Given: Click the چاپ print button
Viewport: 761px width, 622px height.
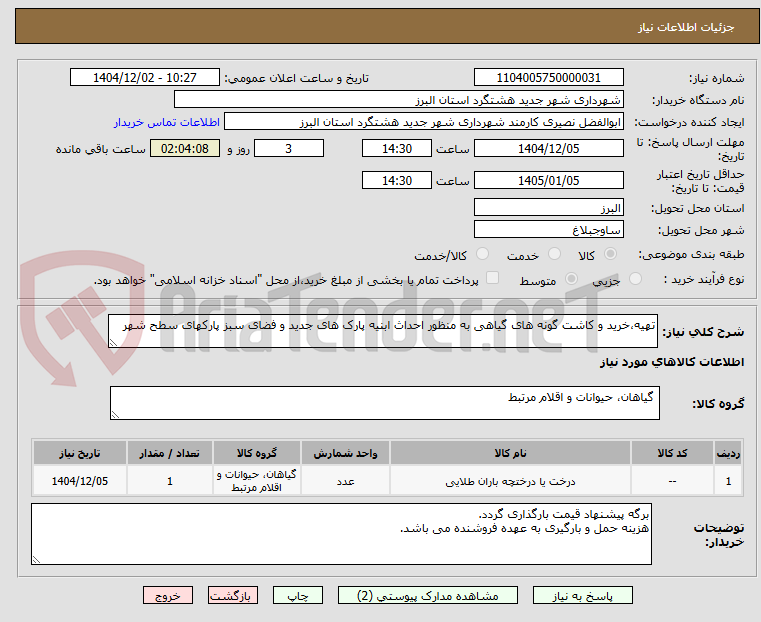Looking at the screenshot, I should (298, 595).
